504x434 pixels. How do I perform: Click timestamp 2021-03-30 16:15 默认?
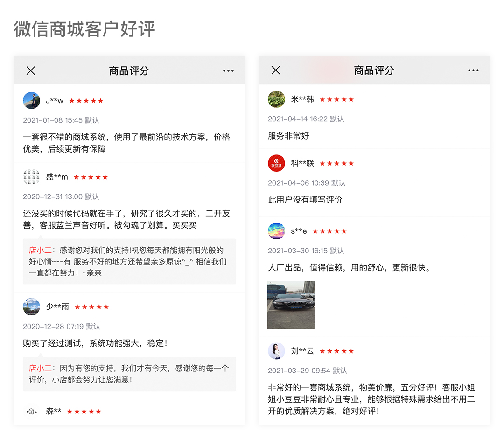(306, 251)
